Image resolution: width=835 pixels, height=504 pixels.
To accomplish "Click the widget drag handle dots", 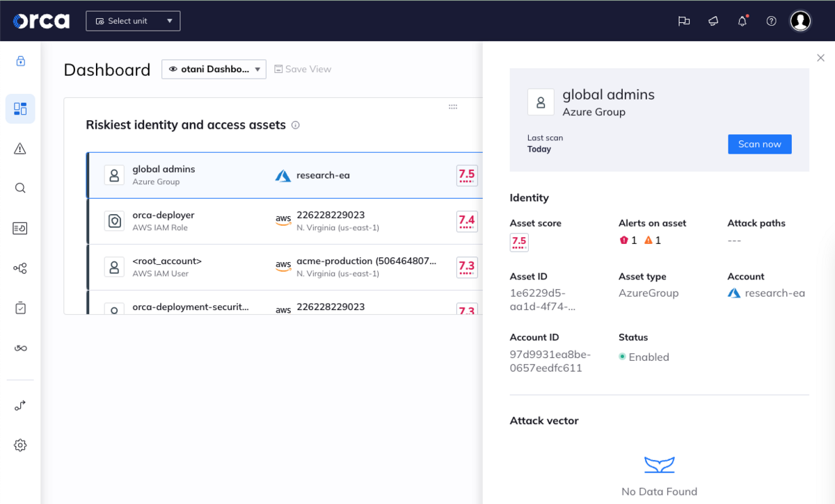I will pos(453,107).
